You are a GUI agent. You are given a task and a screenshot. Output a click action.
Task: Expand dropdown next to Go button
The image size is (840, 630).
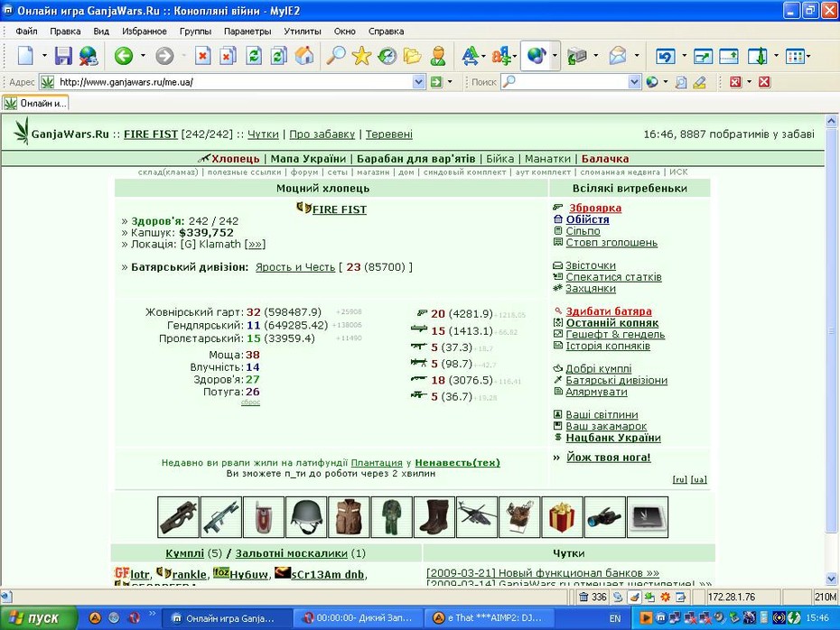[x=450, y=82]
